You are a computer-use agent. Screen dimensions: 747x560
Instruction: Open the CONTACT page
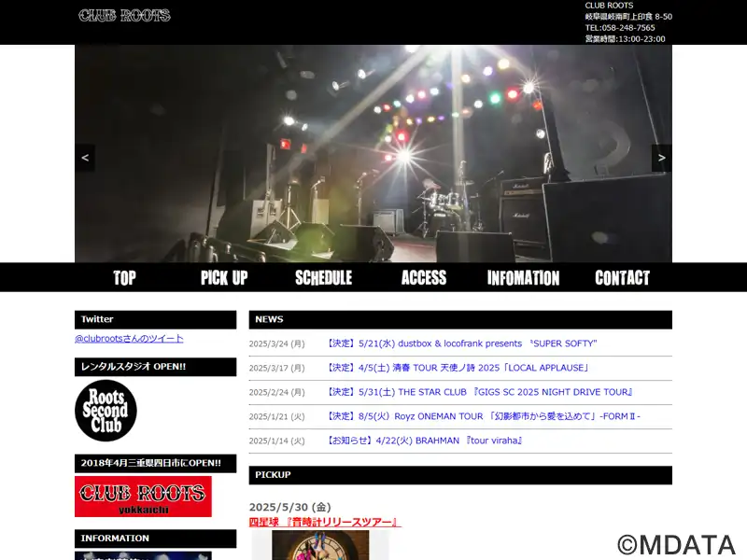point(622,277)
